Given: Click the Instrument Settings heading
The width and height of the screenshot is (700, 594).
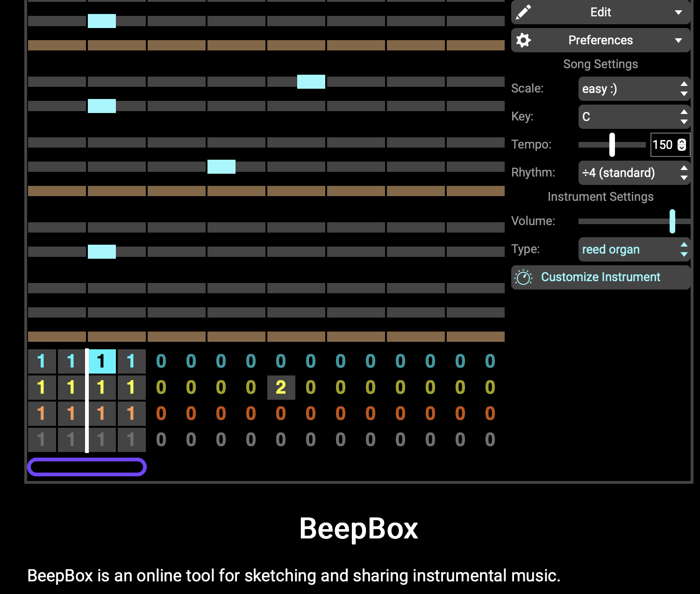Looking at the screenshot, I should click(x=600, y=197).
